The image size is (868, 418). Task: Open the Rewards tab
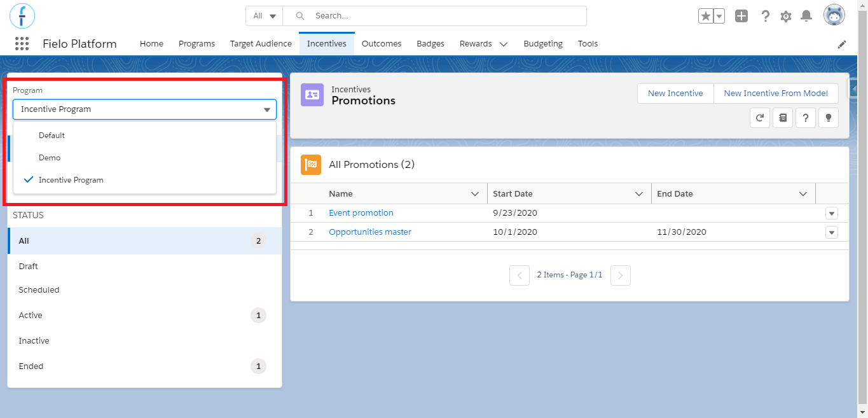point(476,44)
